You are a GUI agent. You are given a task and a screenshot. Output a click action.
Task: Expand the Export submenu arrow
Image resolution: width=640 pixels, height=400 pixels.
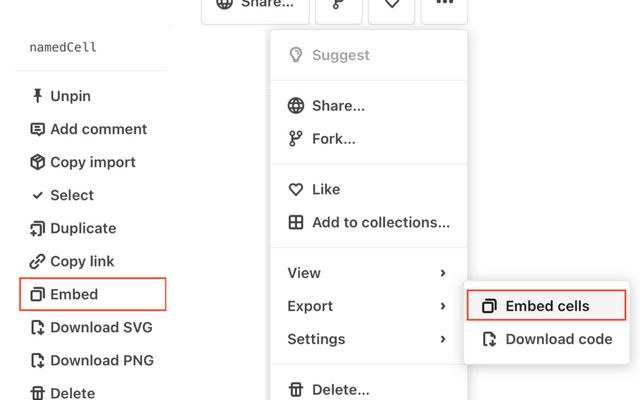pyautogui.click(x=442, y=306)
